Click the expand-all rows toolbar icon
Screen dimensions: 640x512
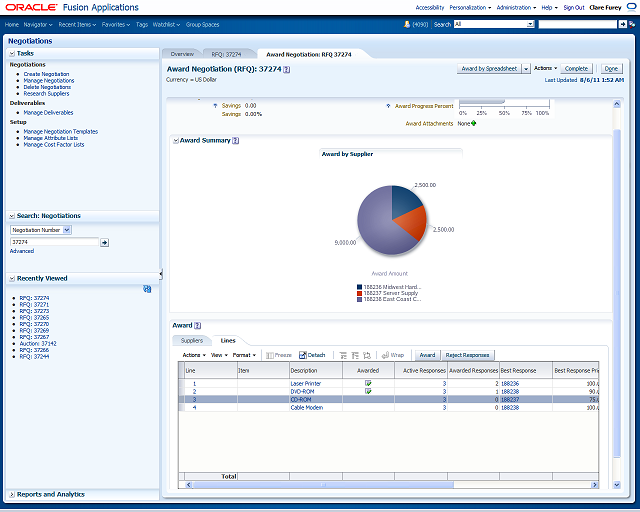(343, 355)
